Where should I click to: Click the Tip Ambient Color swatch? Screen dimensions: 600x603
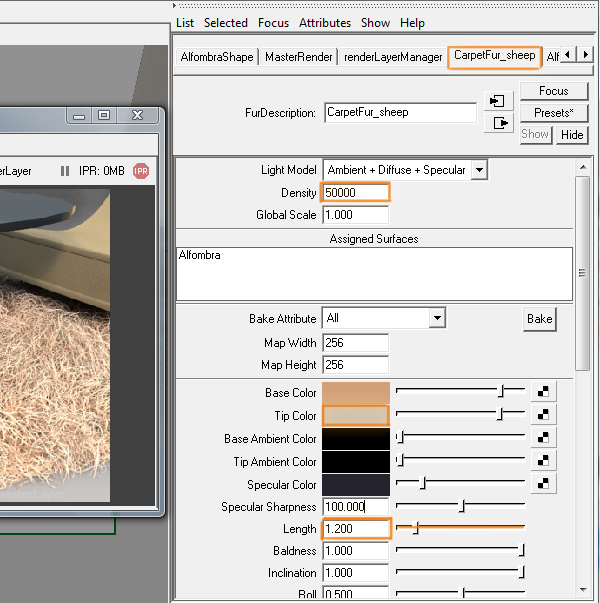point(356,461)
